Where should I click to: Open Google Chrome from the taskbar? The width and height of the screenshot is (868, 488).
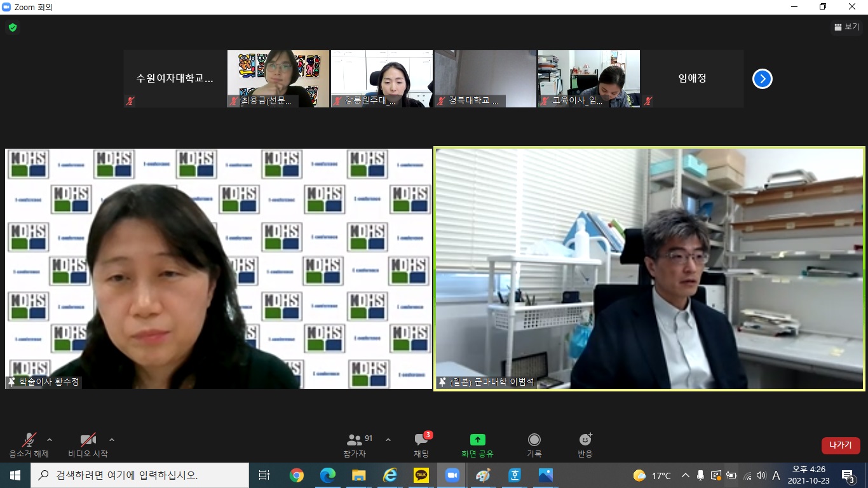point(297,475)
